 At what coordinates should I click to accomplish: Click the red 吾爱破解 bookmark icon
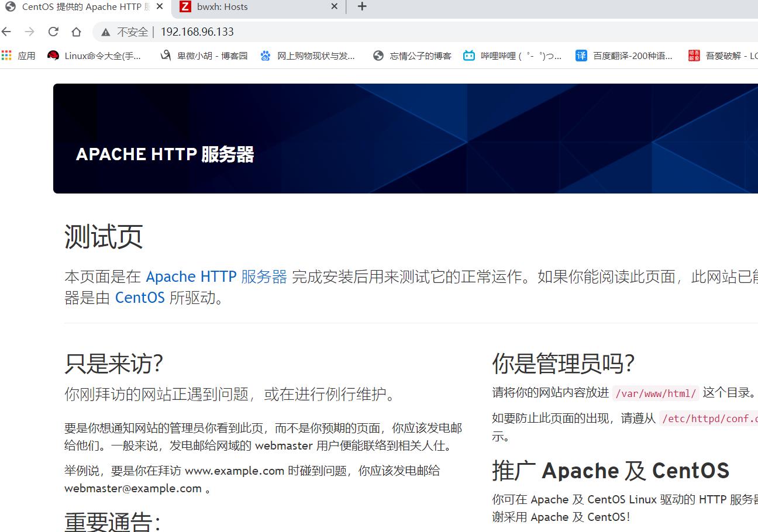(x=694, y=56)
